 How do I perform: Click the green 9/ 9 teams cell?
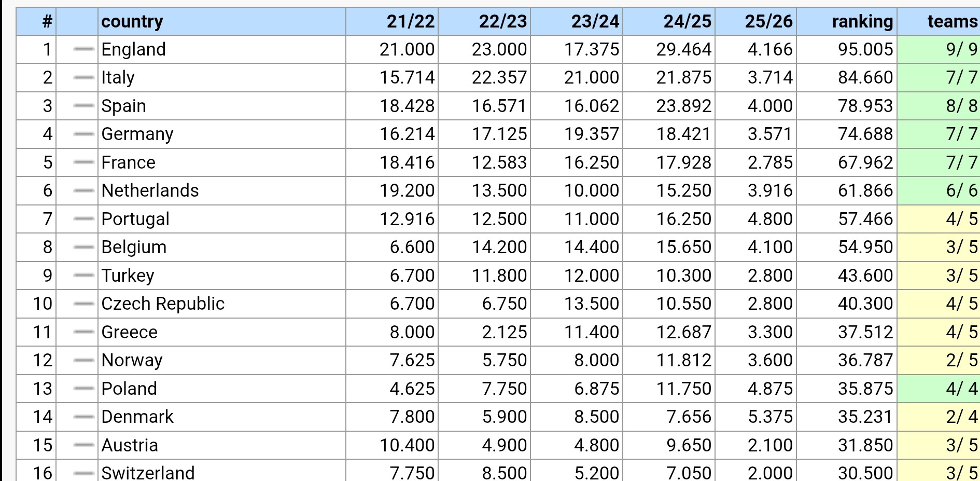(939, 49)
